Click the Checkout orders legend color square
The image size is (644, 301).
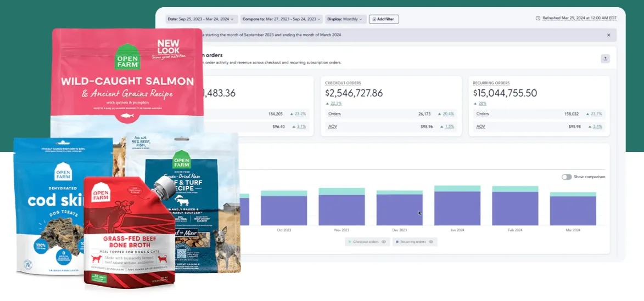tap(350, 242)
